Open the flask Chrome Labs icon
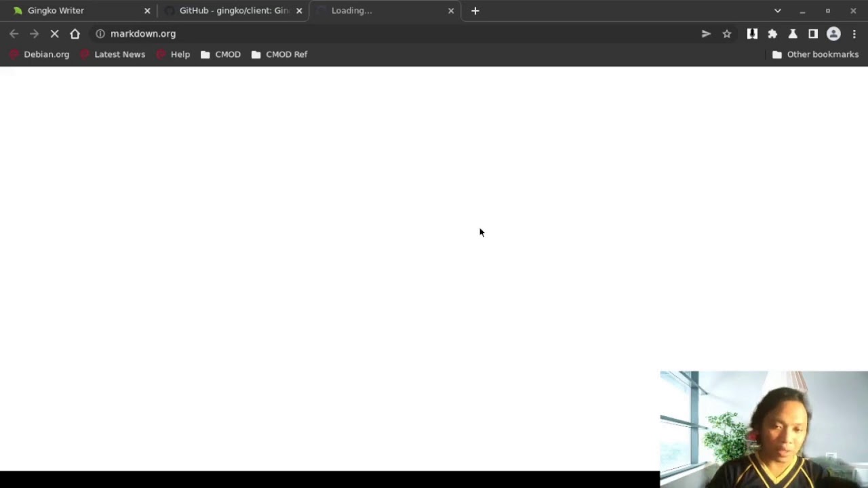 (x=793, y=34)
